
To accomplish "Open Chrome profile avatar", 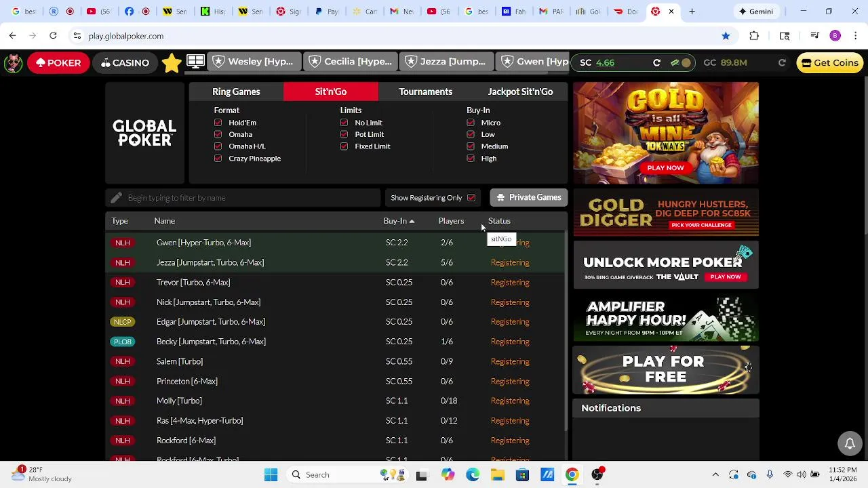I will (x=835, y=36).
